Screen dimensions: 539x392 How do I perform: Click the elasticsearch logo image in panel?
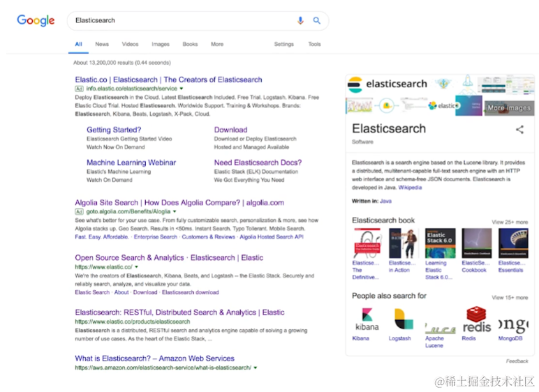click(387, 84)
